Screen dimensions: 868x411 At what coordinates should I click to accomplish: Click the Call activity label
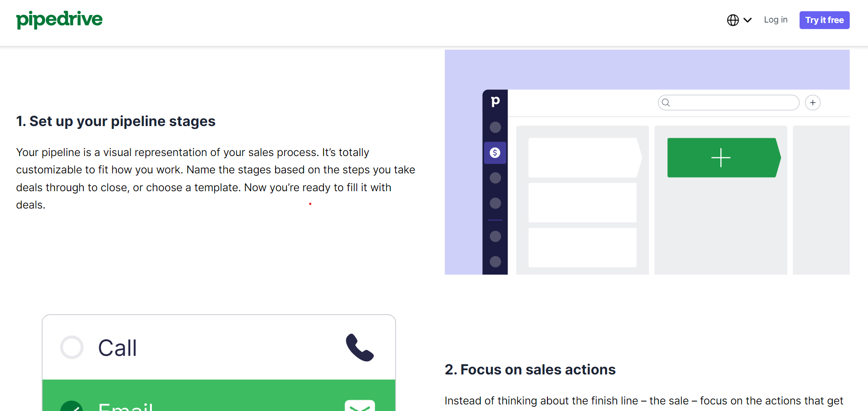118,348
